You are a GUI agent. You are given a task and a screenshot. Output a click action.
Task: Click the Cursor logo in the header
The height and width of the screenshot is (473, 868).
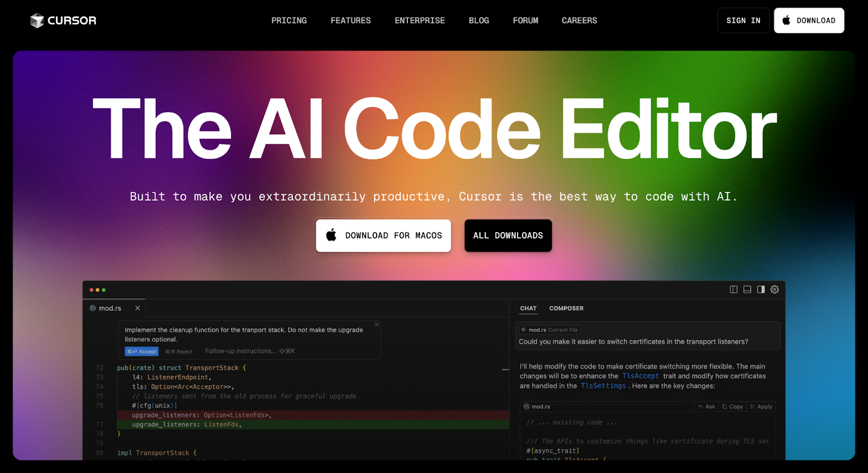(x=63, y=21)
